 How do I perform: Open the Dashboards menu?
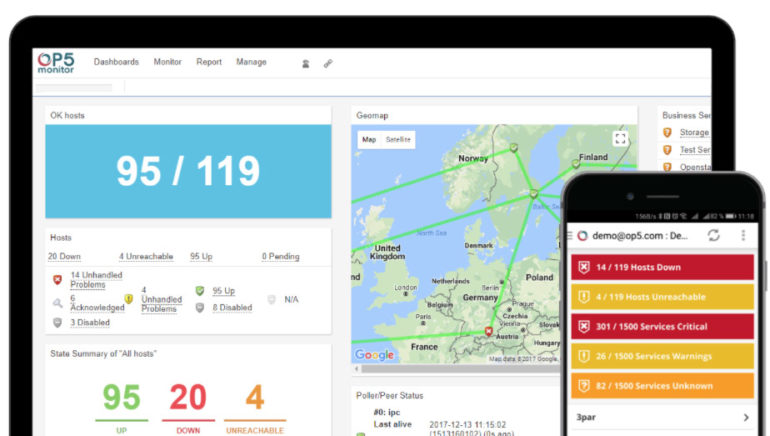(x=116, y=62)
